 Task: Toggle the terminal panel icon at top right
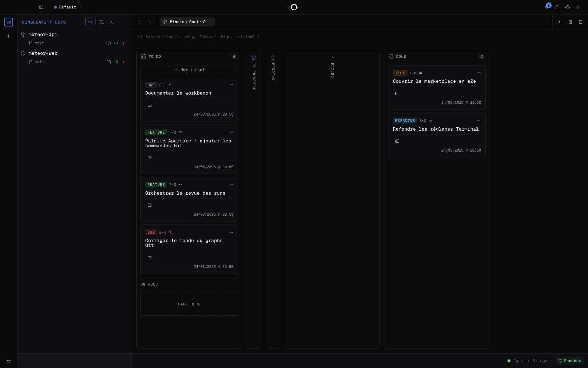point(560,22)
